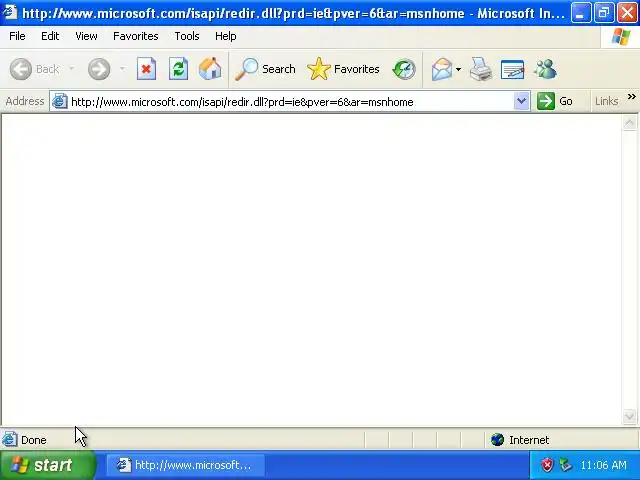
Task: Refresh the page with green arrows icon
Action: 178,69
